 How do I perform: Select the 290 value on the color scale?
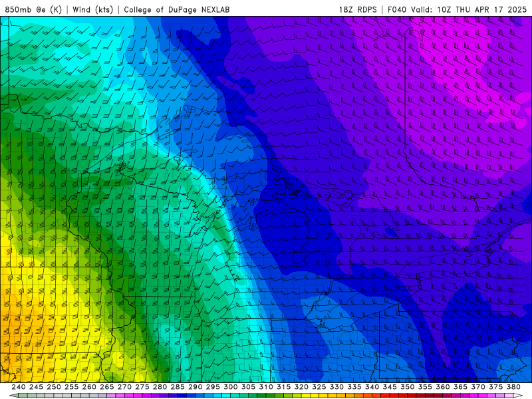tap(195, 387)
